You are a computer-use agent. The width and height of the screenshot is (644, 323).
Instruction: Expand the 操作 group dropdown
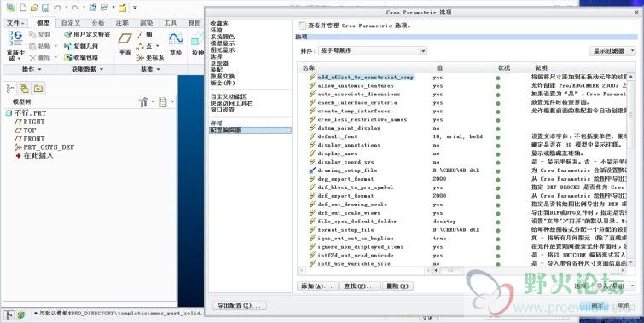(32, 69)
